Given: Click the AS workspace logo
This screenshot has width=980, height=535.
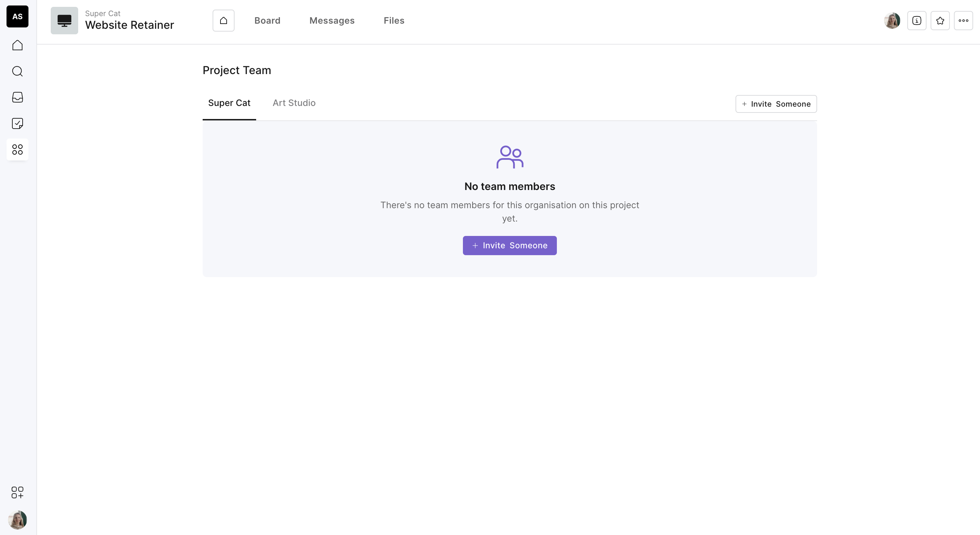Looking at the screenshot, I should pyautogui.click(x=17, y=16).
